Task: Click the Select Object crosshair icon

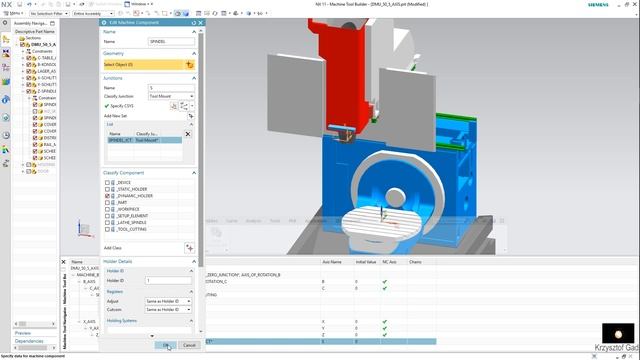Action: tap(189, 64)
